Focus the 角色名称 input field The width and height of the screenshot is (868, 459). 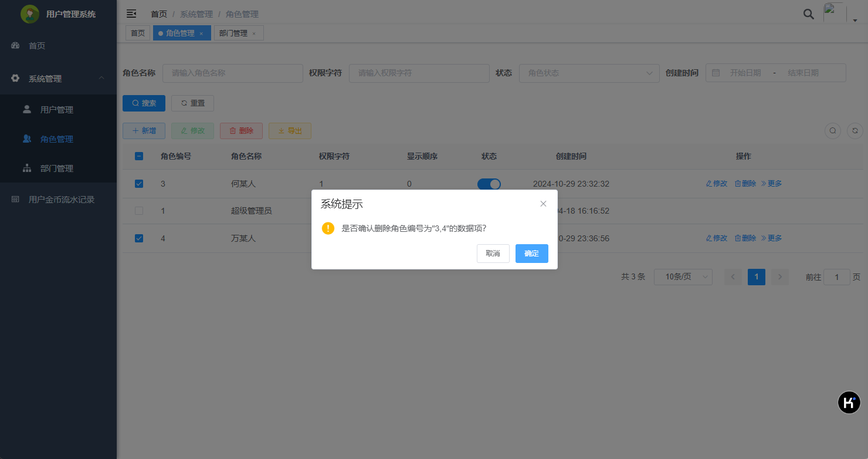coord(233,73)
